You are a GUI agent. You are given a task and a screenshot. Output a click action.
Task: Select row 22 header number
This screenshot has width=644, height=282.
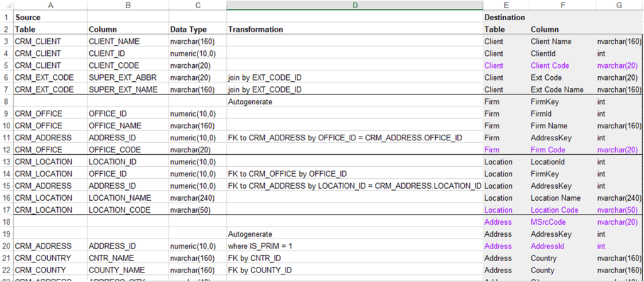click(x=6, y=270)
